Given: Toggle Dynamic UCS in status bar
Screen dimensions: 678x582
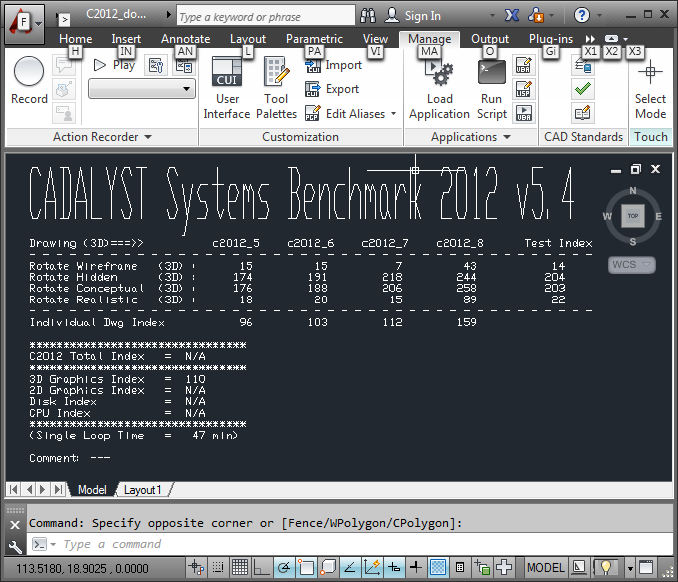Looking at the screenshot, I should [x=372, y=567].
